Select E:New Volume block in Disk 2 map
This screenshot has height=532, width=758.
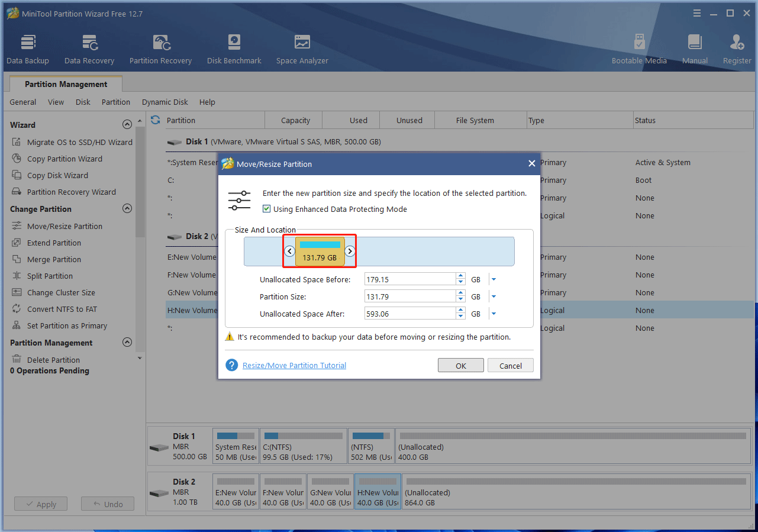[x=236, y=492]
